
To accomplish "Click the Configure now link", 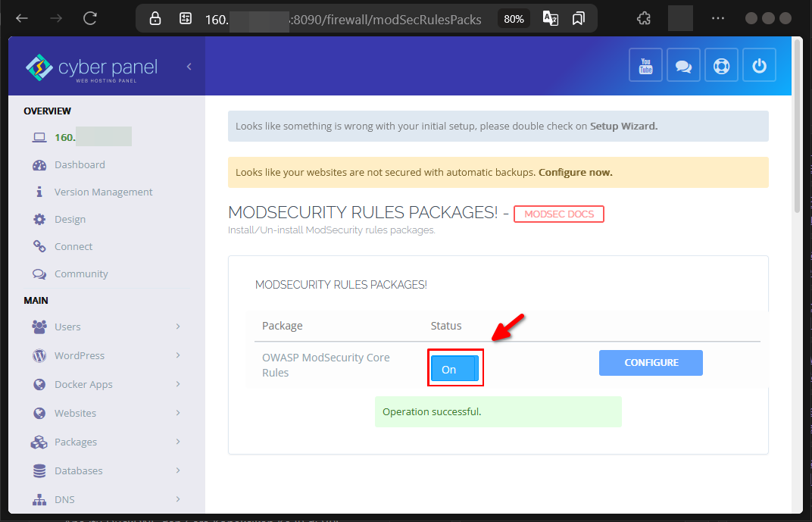I will 576,173.
